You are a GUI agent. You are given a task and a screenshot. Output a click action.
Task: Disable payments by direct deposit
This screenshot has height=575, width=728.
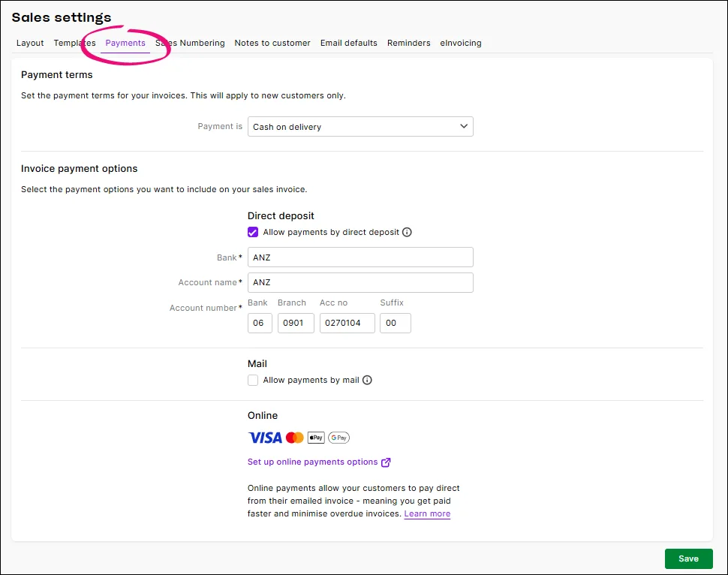click(x=253, y=233)
